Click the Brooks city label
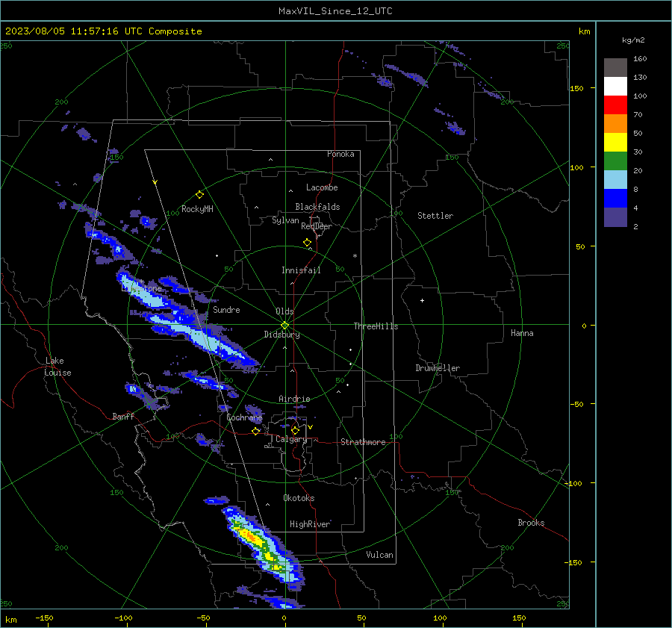Screen dimensions: 672x628 (531, 523)
